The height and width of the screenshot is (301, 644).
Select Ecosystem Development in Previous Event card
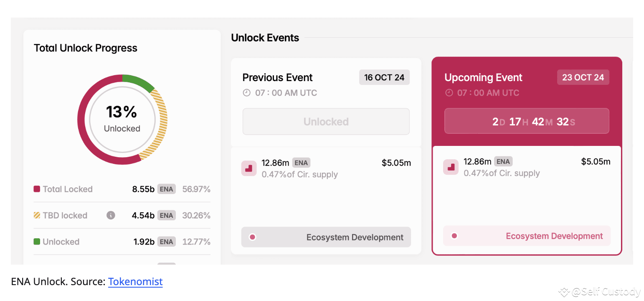(326, 237)
